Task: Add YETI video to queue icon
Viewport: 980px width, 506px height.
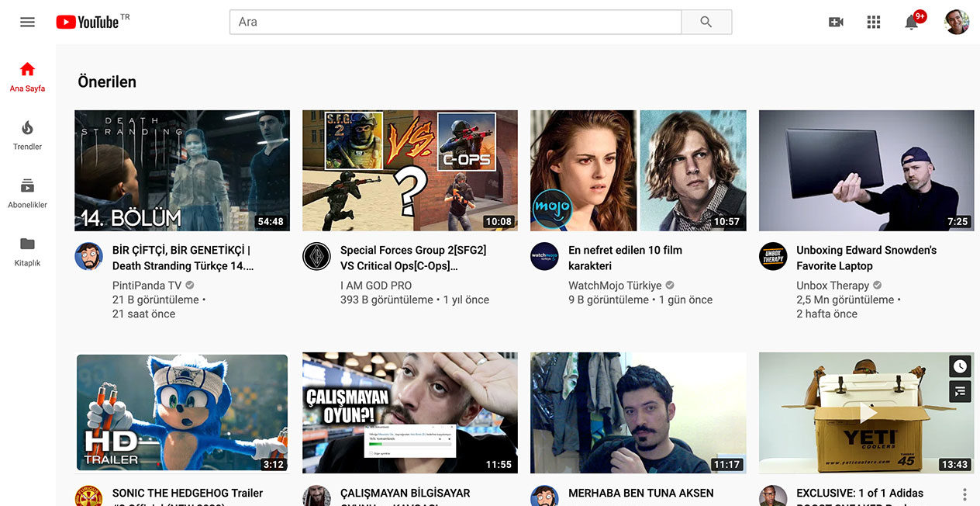Action: [x=960, y=391]
